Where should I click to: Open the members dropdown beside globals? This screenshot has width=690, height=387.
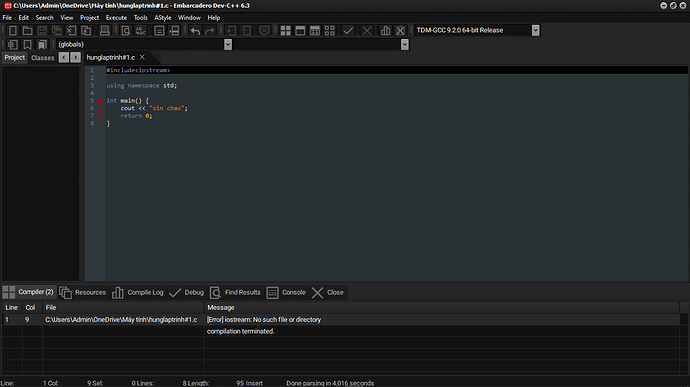pos(404,44)
